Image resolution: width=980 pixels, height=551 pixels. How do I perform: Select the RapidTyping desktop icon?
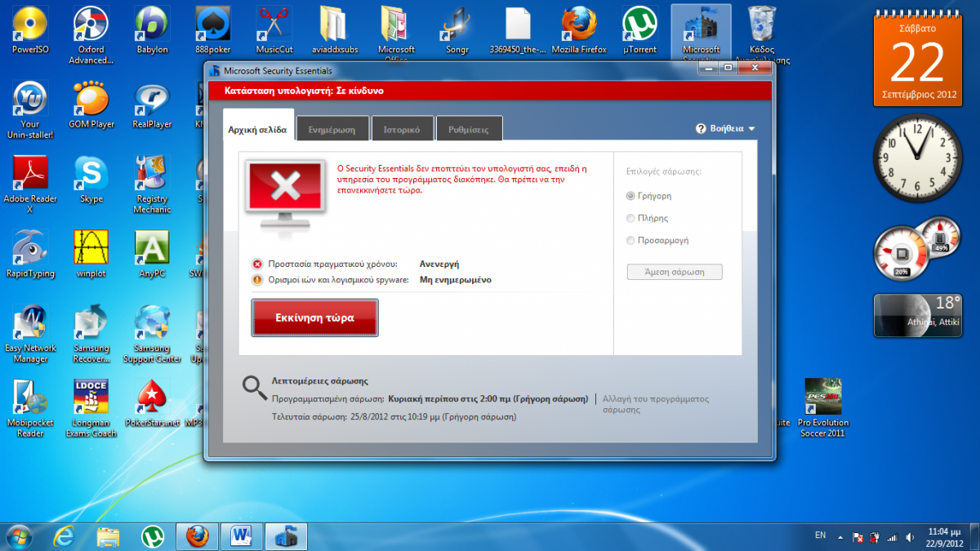(30, 255)
